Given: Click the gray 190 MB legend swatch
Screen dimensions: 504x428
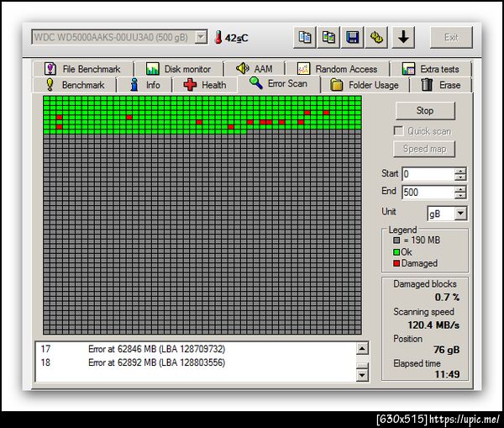Looking at the screenshot, I should (396, 240).
